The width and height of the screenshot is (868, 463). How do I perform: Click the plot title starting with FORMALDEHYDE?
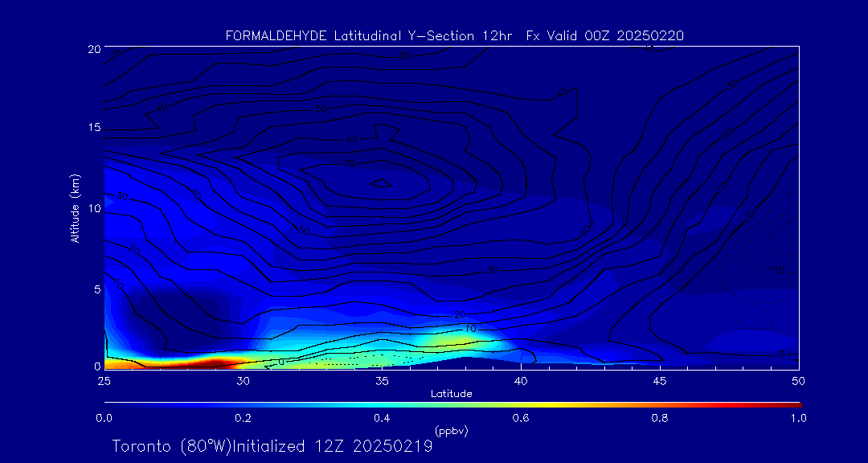point(454,36)
